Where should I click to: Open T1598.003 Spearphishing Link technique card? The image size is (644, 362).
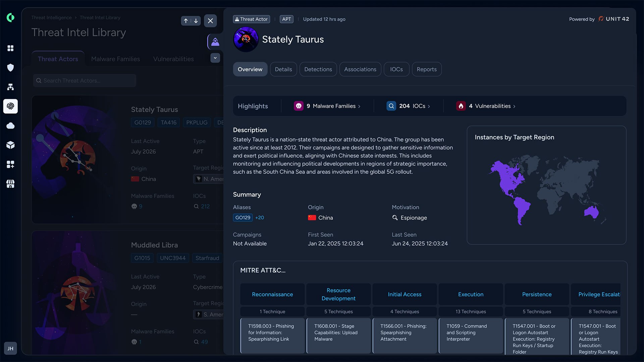[272, 336]
